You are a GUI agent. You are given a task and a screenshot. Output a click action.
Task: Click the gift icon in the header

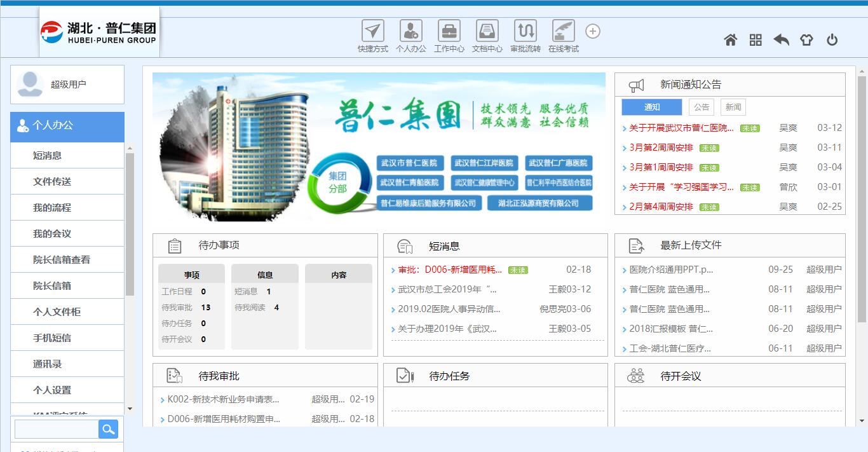tap(806, 39)
